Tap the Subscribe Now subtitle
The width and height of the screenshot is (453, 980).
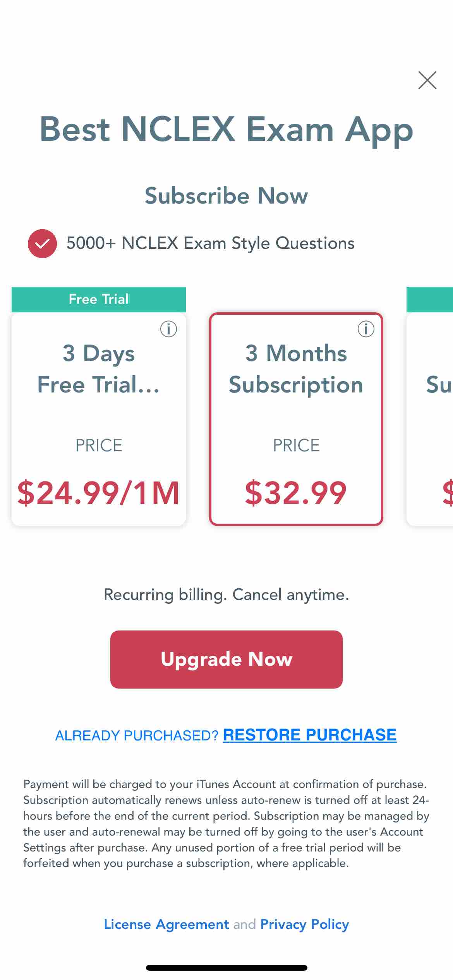226,195
